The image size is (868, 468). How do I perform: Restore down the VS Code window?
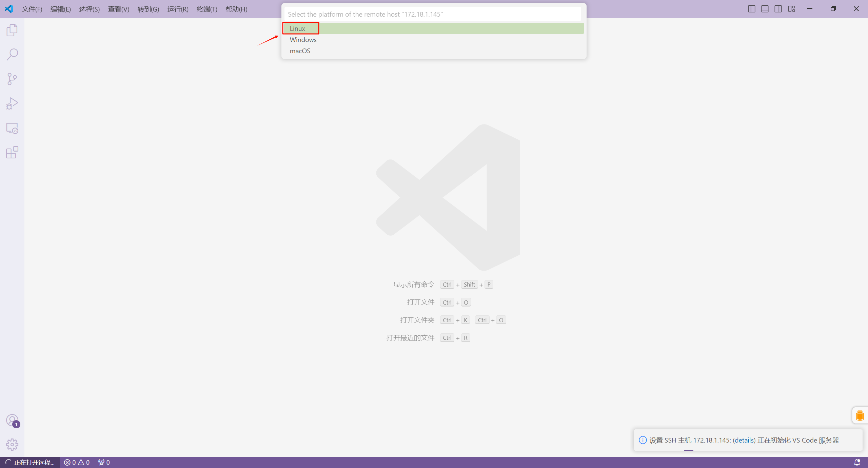coord(833,9)
